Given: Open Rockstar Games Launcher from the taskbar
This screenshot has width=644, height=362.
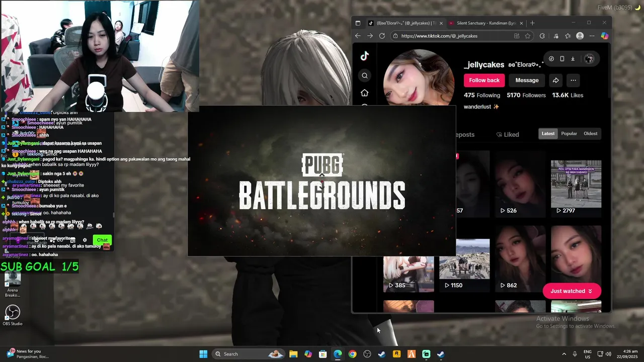Looking at the screenshot, I should (x=396, y=354).
